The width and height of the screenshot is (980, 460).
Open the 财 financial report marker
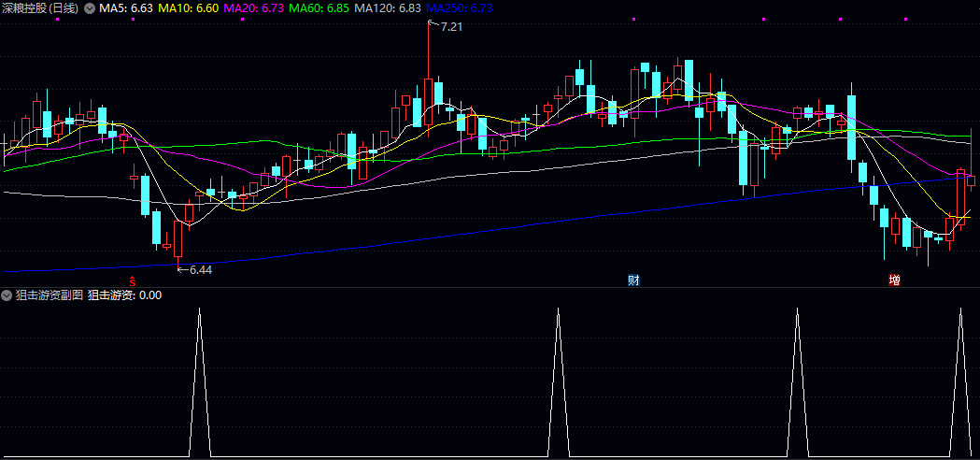click(633, 280)
